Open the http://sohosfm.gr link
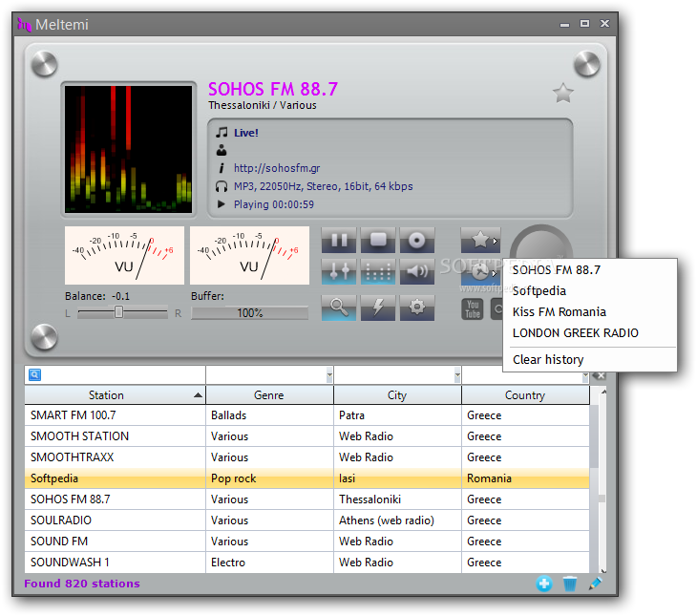697x616 pixels. (x=277, y=168)
